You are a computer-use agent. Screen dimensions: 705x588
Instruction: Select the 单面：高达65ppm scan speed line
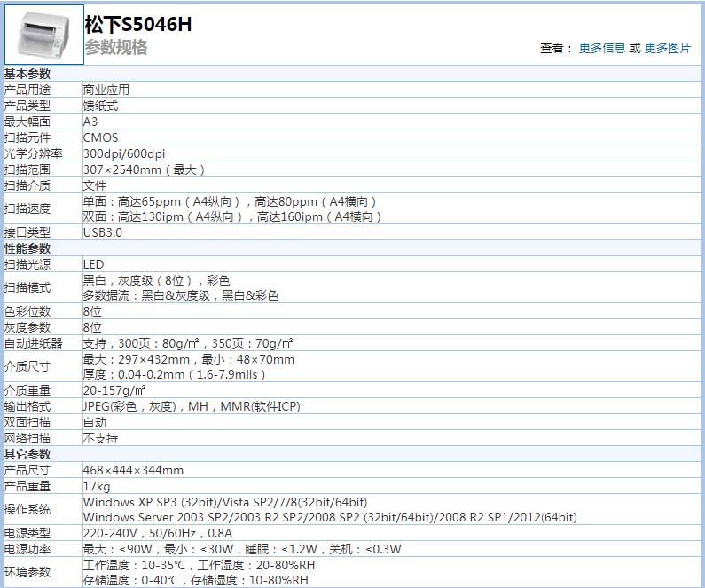231,201
